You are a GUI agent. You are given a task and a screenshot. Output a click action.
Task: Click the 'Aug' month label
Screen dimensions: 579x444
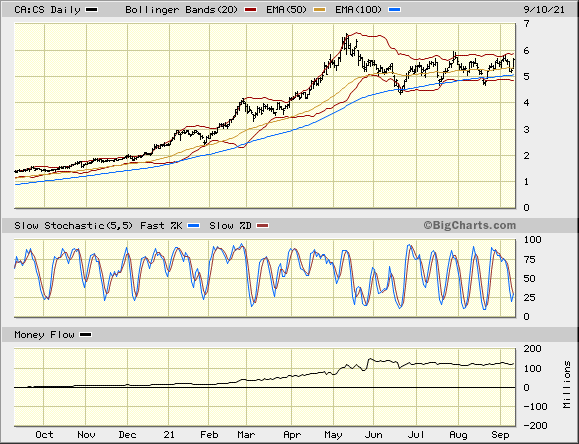coord(458,435)
